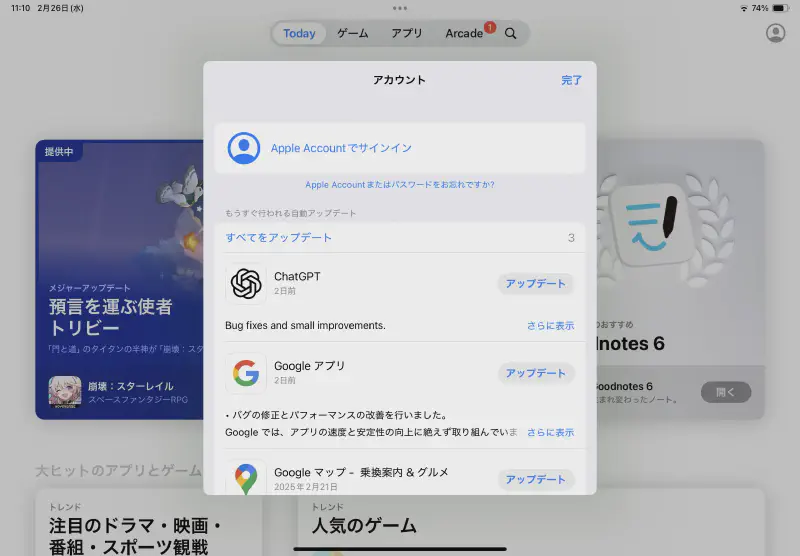800x556 pixels.
Task: Switch to the アプリ tab
Action: [407, 34]
